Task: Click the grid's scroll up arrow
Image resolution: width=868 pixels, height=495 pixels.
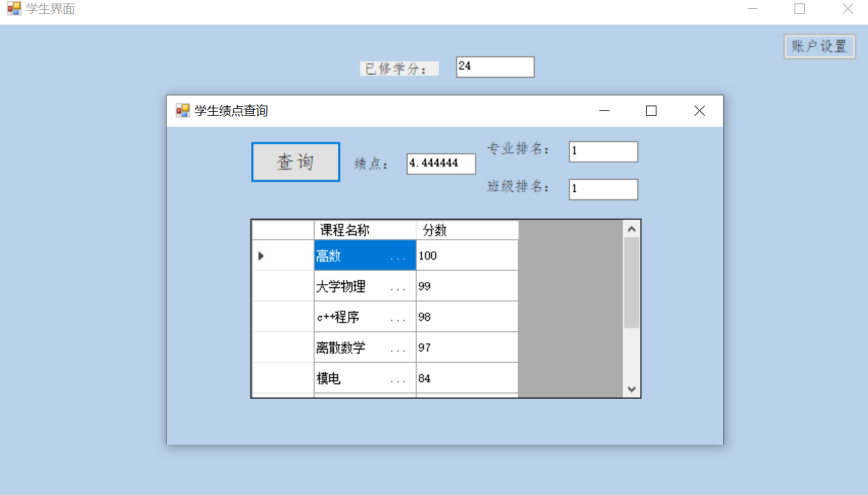Action: [632, 229]
